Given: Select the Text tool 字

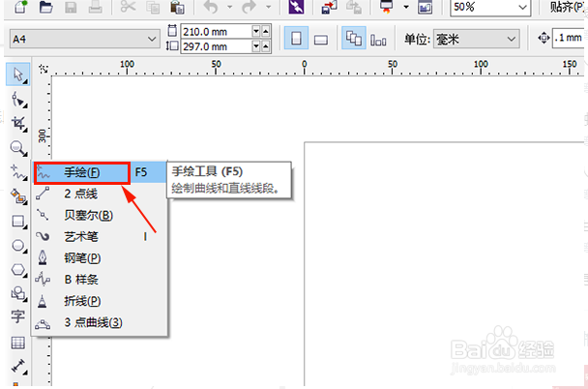Looking at the screenshot, I should coord(17,317).
